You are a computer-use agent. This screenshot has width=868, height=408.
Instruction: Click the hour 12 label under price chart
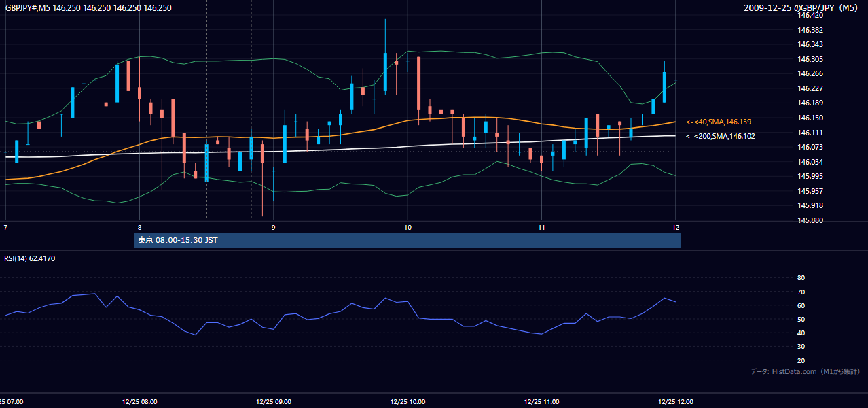[675, 227]
